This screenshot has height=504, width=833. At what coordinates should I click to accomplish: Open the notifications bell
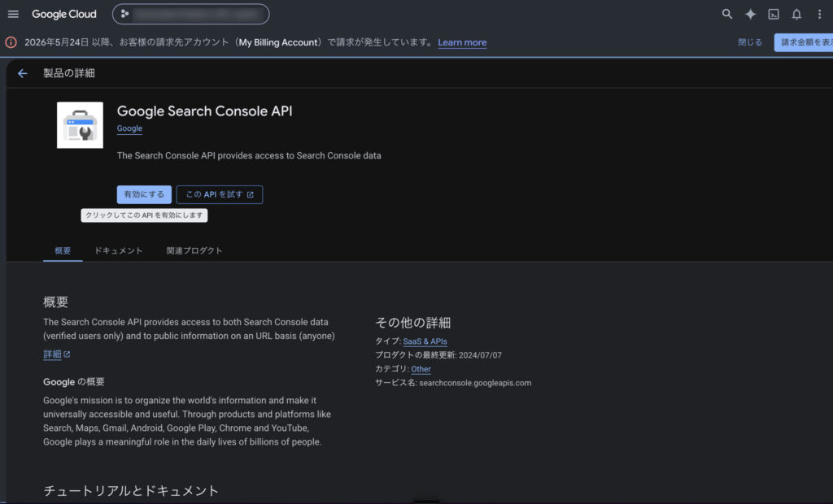coord(796,15)
